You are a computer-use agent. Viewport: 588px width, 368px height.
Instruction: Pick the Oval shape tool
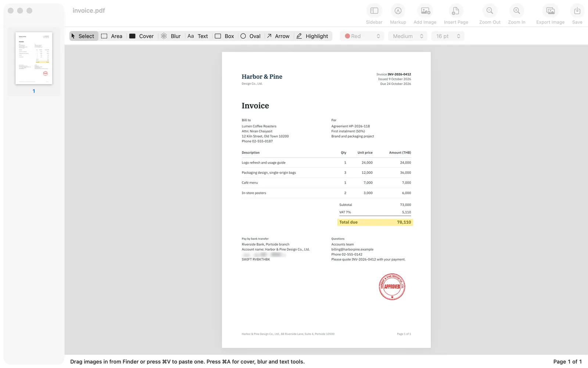click(251, 36)
